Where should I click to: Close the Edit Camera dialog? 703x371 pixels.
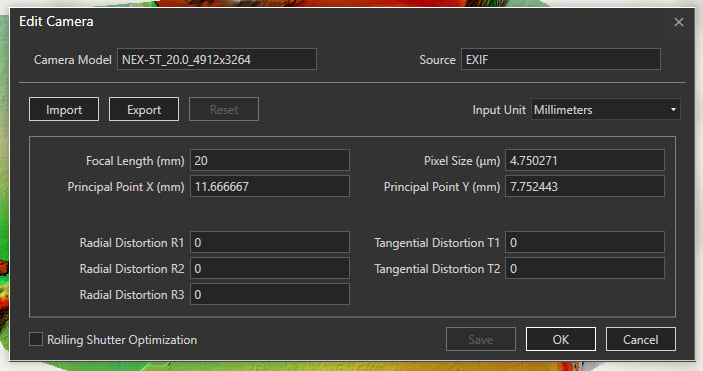tap(678, 22)
